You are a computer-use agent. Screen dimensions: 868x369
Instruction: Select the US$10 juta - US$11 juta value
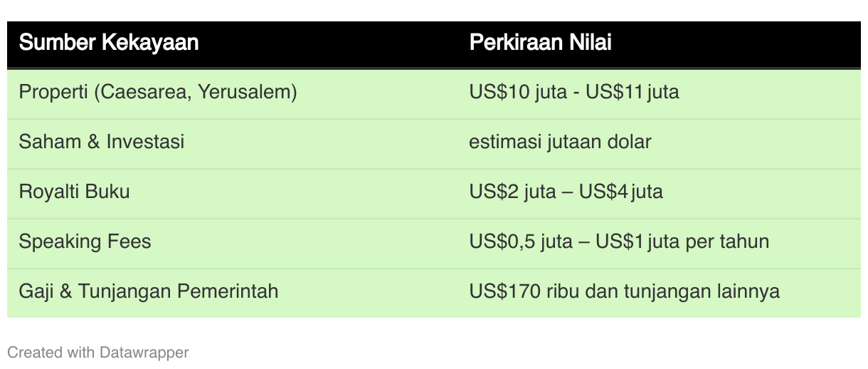(574, 93)
